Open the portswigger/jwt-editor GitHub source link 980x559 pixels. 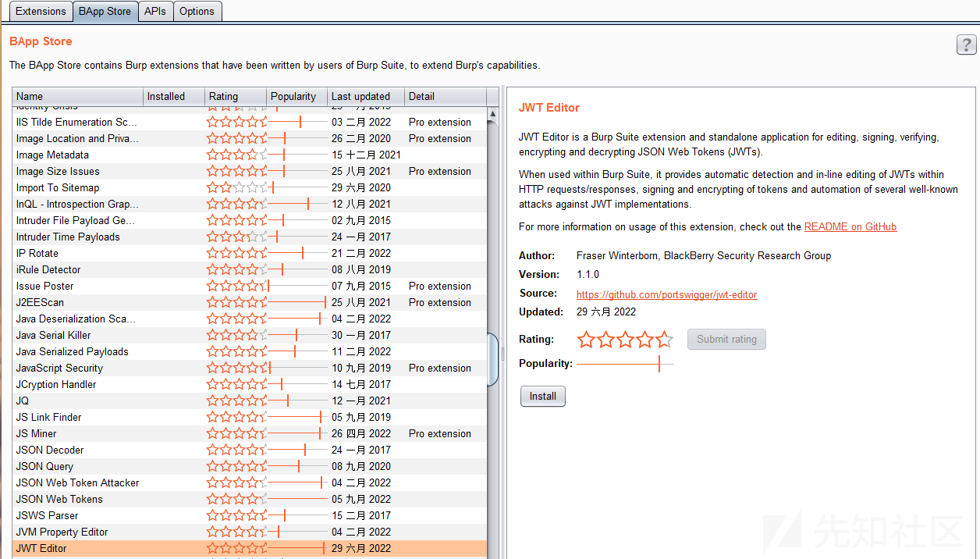(x=667, y=295)
